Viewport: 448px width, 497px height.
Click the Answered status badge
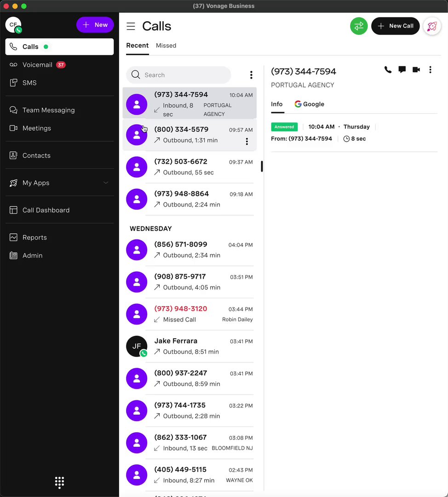pyautogui.click(x=284, y=127)
